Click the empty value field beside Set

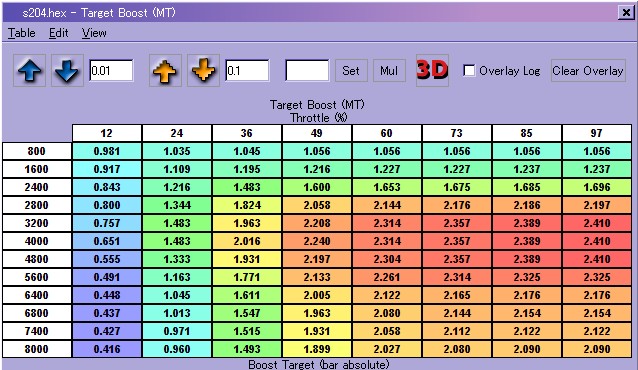click(x=307, y=70)
